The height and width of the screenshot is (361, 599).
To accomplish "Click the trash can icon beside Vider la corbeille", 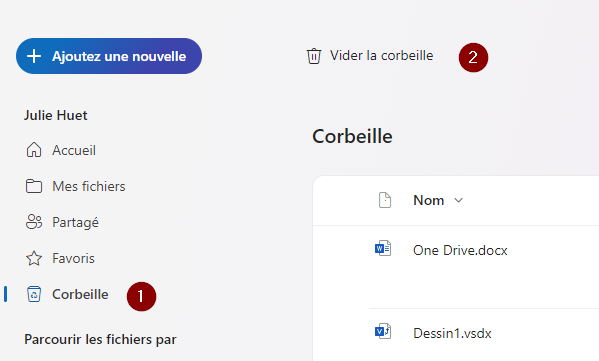I will pyautogui.click(x=314, y=56).
